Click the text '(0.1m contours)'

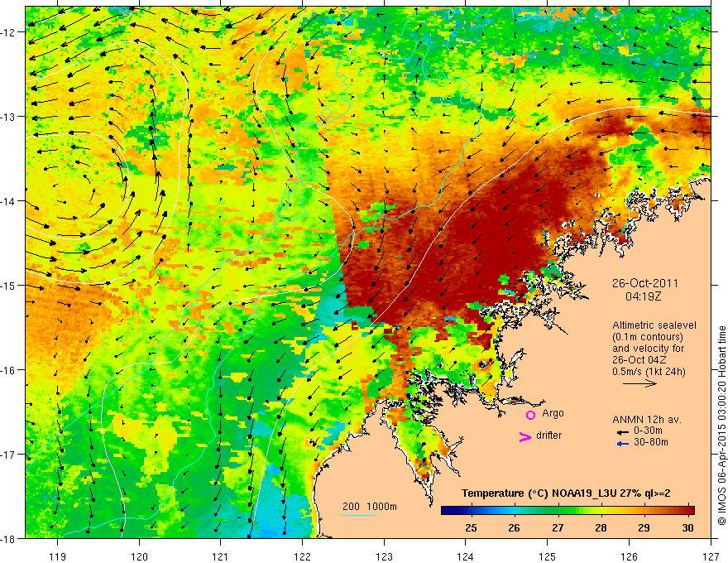pyautogui.click(x=648, y=337)
